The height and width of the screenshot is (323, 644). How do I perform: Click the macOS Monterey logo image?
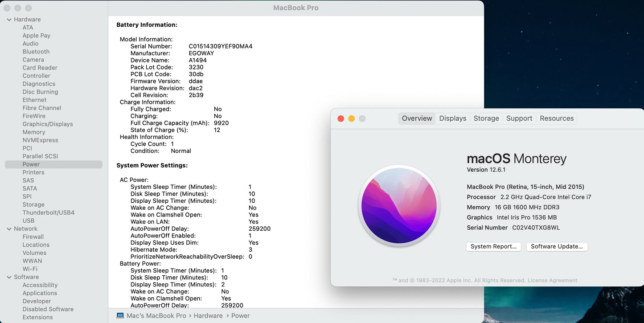399,206
